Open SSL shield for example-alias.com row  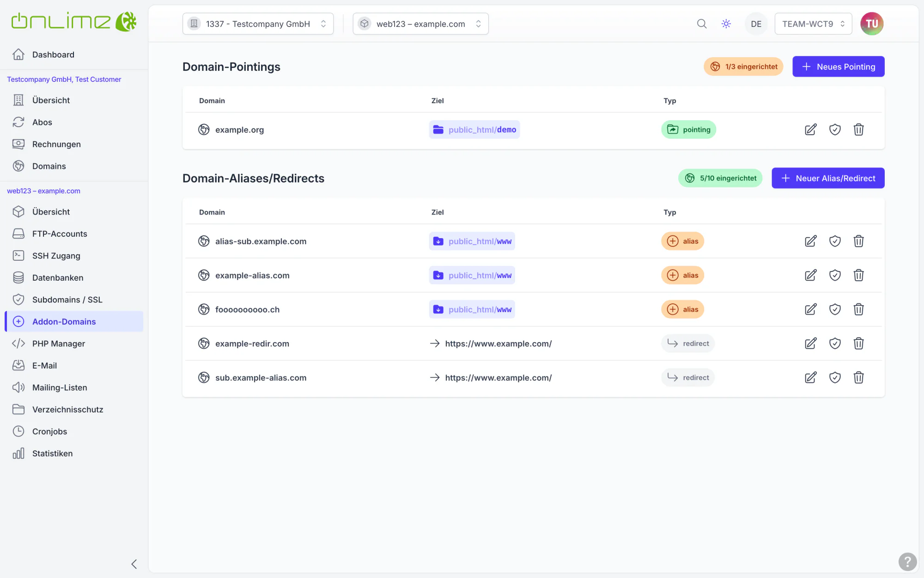point(835,275)
